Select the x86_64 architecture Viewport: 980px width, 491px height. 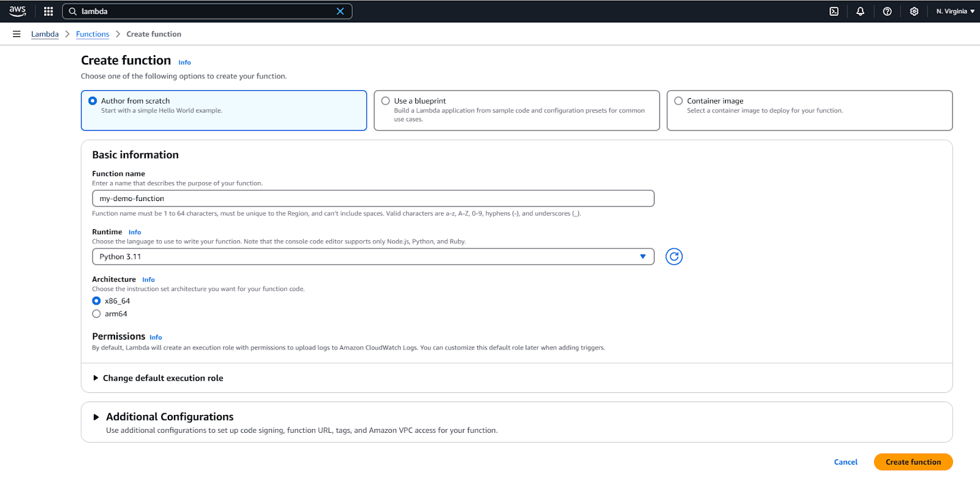point(96,301)
